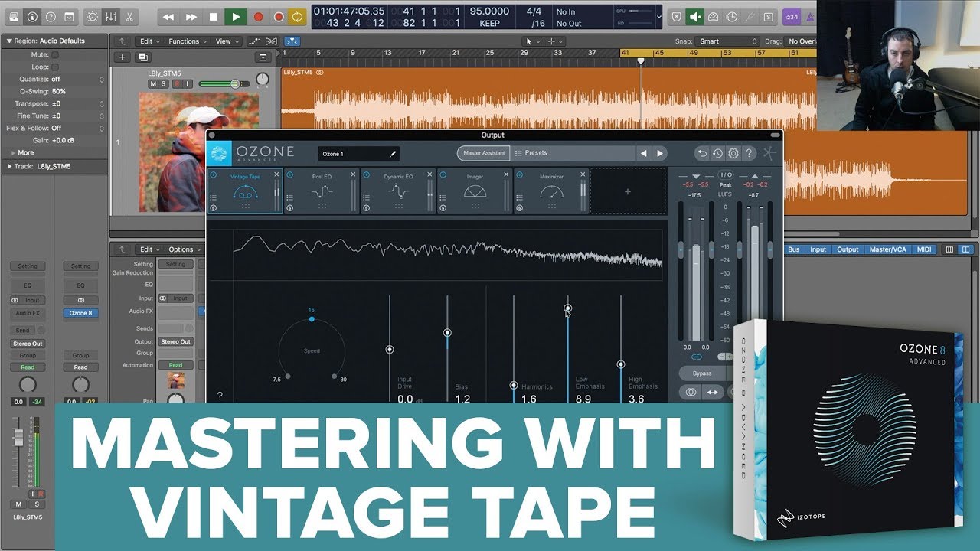Open the Editors scissors icon
This screenshot has height=551, width=980.
[x=129, y=16]
